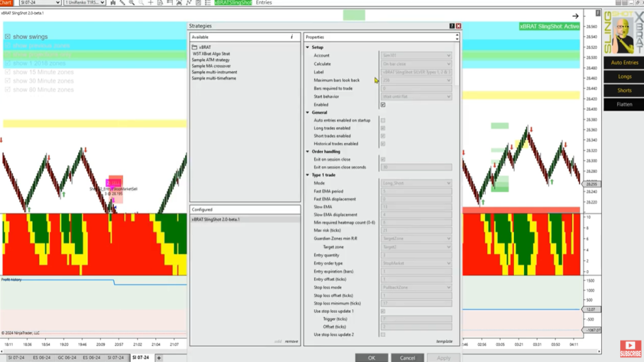The width and height of the screenshot is (644, 362).
Task: Click the YouTube Subscribe icon
Action: pyautogui.click(x=630, y=348)
